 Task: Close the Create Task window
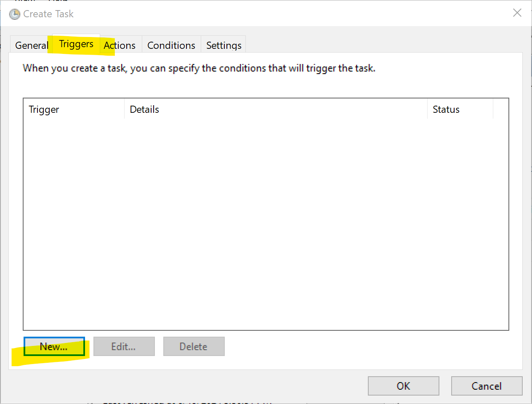pos(517,13)
